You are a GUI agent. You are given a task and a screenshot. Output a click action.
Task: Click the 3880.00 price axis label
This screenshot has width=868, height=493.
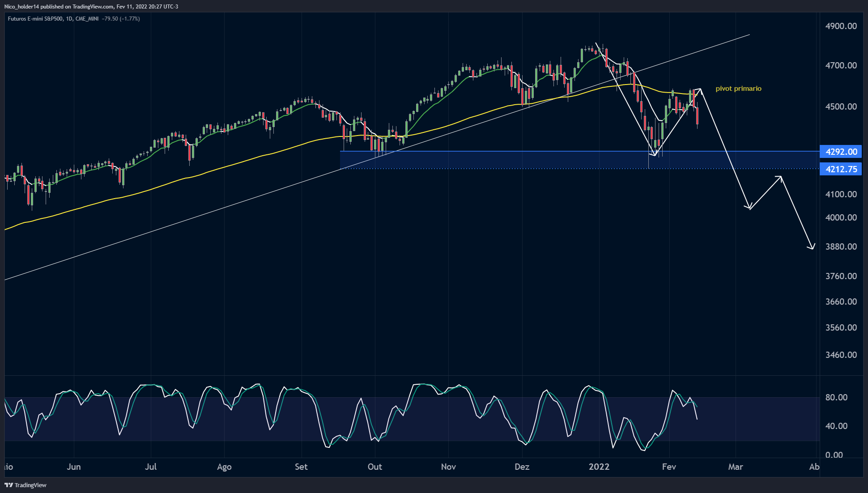841,246
